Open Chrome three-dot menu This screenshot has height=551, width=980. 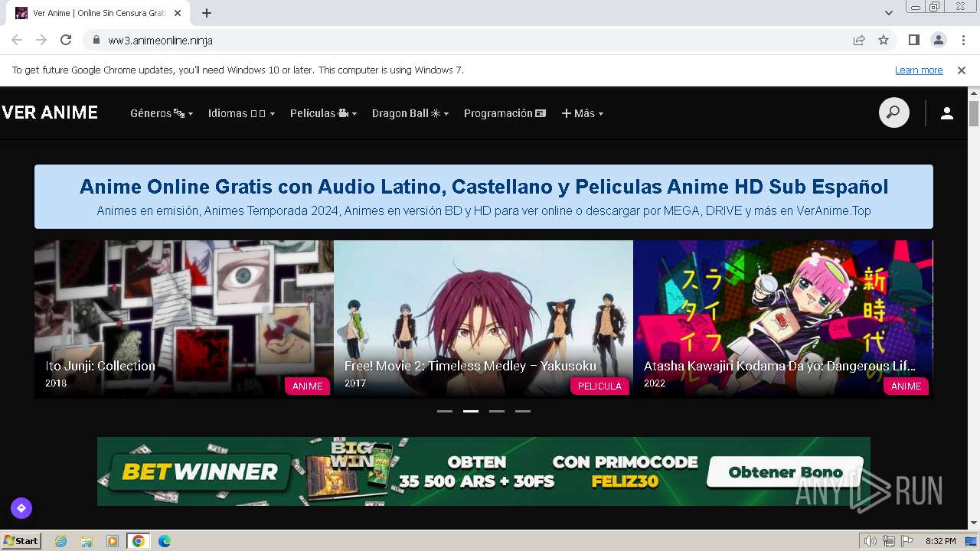coord(963,40)
